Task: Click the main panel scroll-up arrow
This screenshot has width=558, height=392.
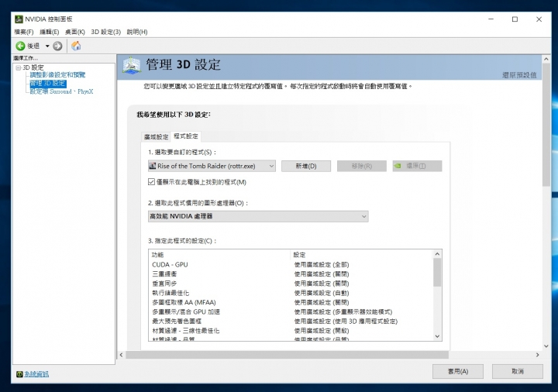Action: 546,59
